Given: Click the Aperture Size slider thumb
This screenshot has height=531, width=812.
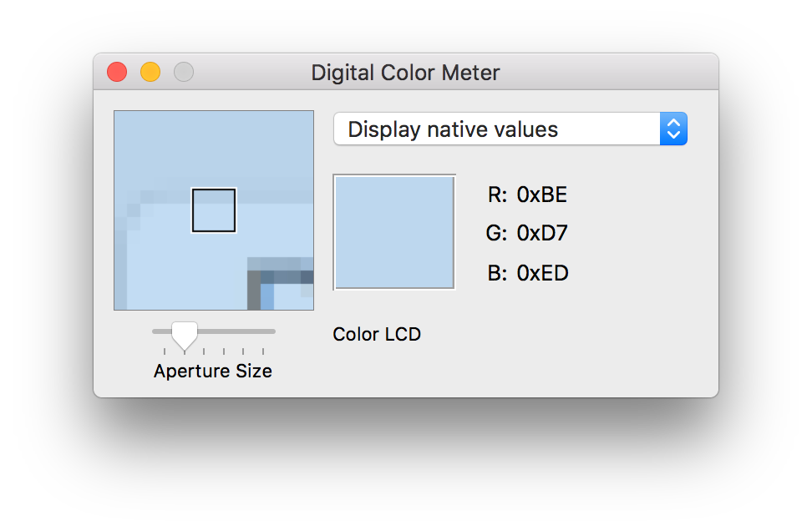Looking at the screenshot, I should (185, 336).
